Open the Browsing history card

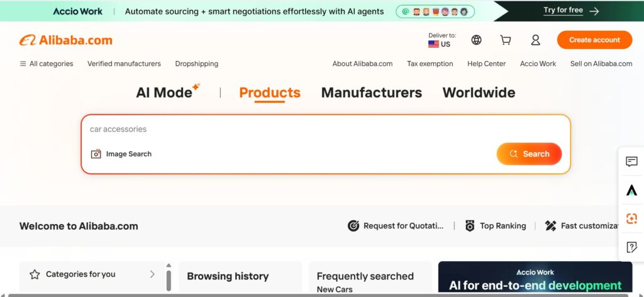tap(240, 277)
